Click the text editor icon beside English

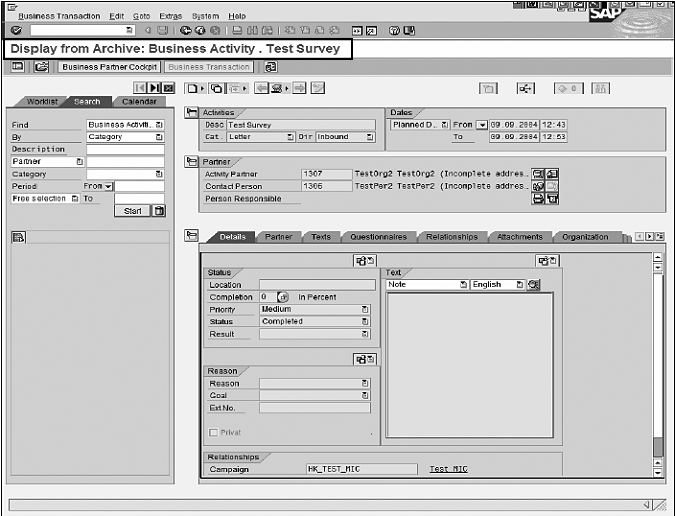click(534, 285)
